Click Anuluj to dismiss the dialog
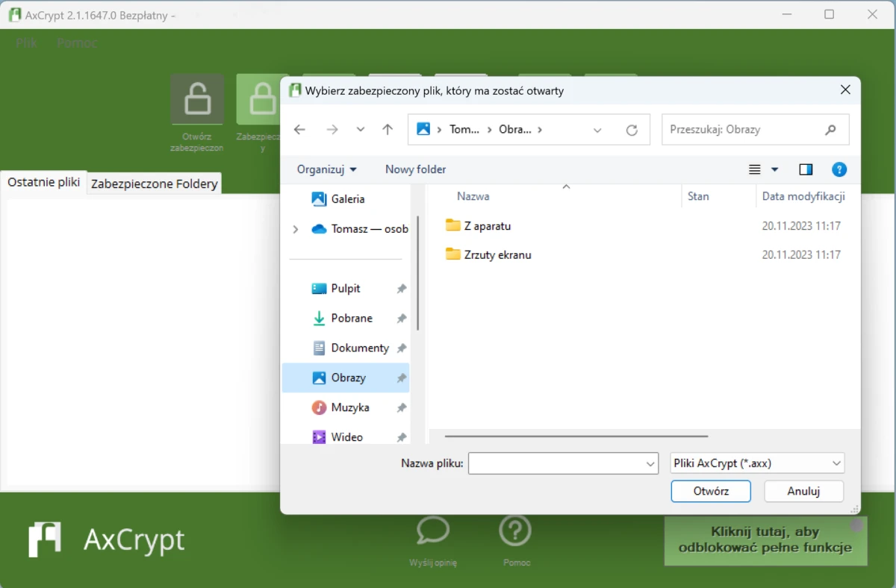 [x=803, y=491]
